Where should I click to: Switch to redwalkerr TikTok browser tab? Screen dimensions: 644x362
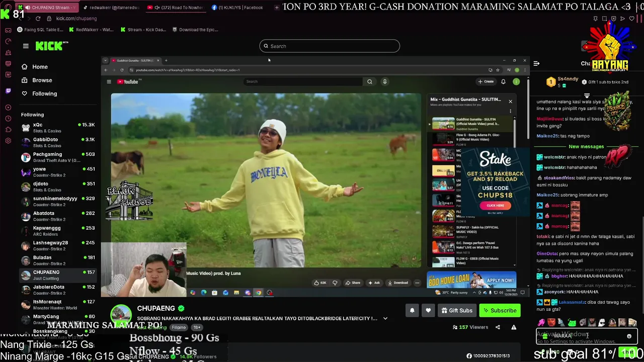[111, 8]
